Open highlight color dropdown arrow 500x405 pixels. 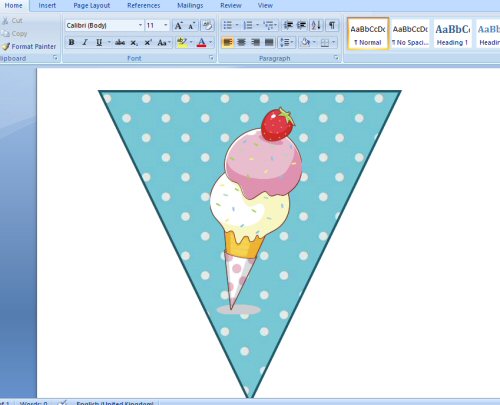pos(191,42)
